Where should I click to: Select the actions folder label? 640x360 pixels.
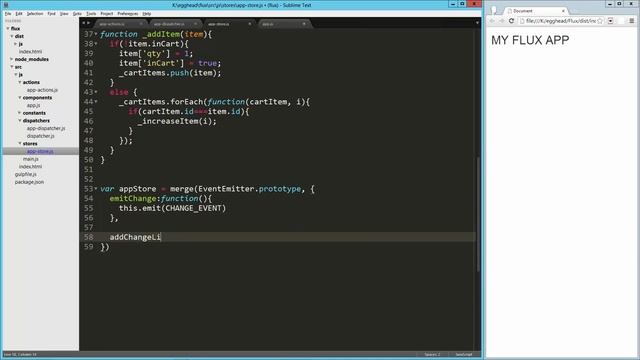[x=31, y=82]
